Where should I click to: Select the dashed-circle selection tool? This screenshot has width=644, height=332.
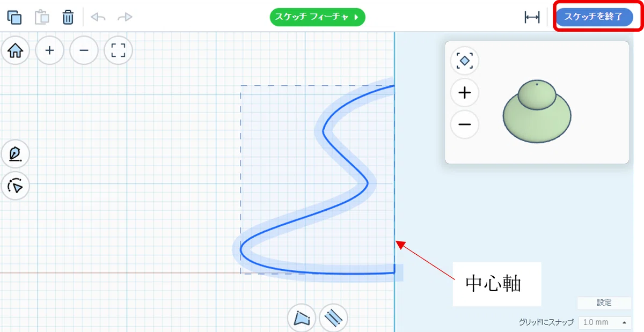[16, 186]
